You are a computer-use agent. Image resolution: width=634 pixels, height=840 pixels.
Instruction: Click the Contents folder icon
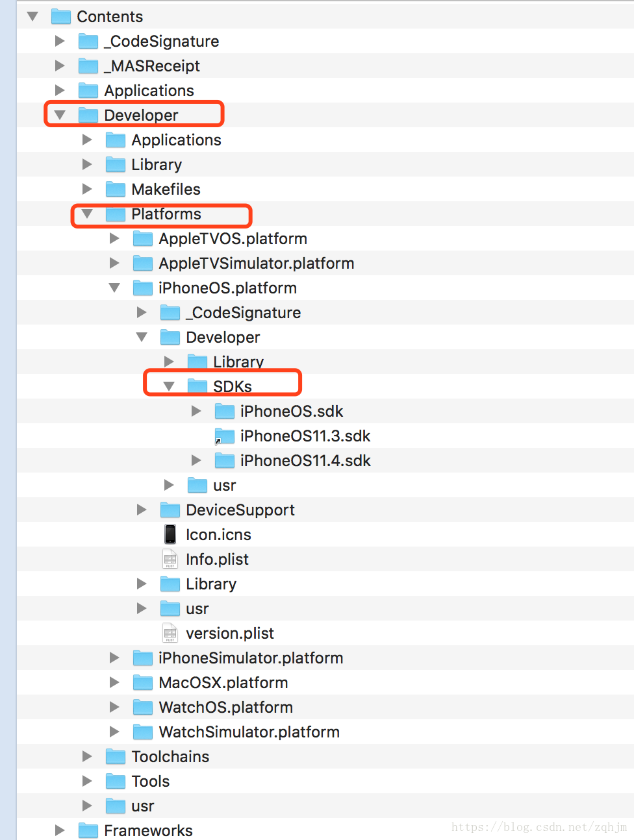[61, 16]
